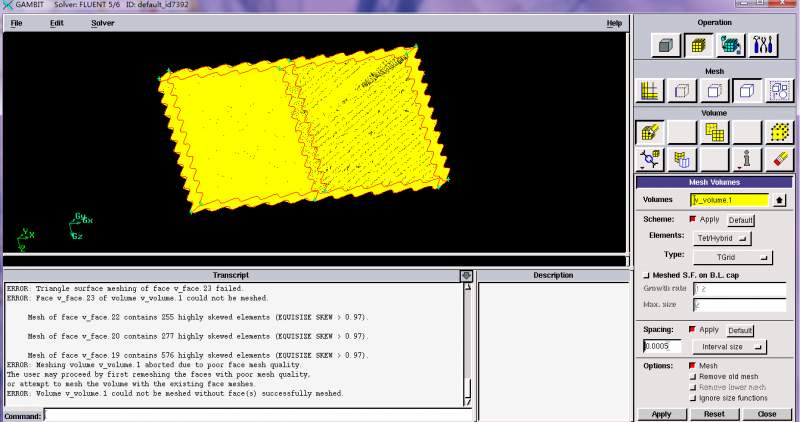
Task: Click 'aborted due to poor face mesh quality' line
Action: click(x=154, y=365)
